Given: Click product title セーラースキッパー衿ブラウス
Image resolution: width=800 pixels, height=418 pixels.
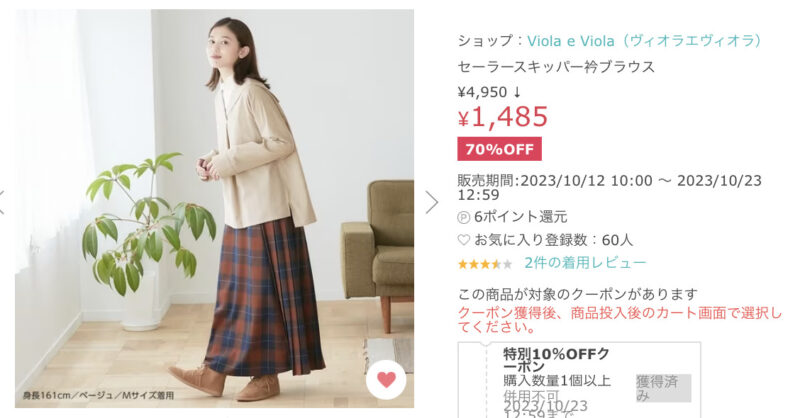Looking at the screenshot, I should pyautogui.click(x=556, y=67).
